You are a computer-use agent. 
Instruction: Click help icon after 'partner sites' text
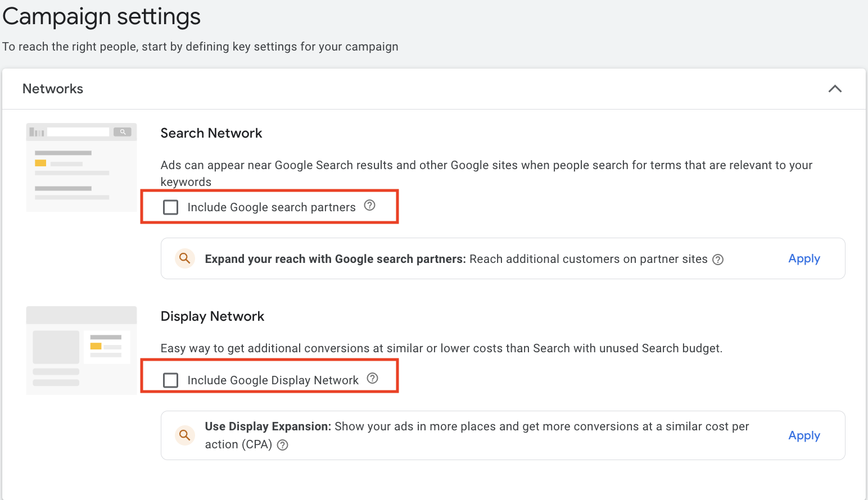(718, 260)
